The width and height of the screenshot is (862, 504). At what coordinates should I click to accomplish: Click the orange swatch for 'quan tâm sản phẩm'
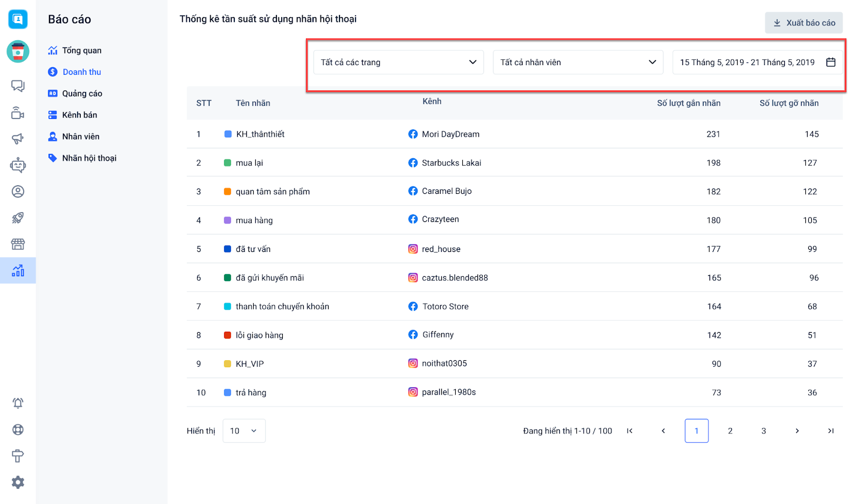tap(227, 192)
